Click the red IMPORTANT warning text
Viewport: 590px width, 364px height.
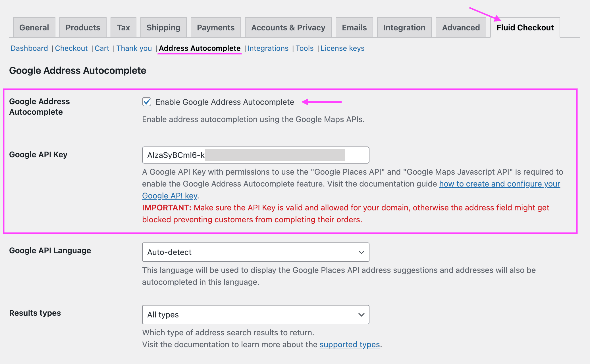pos(346,214)
